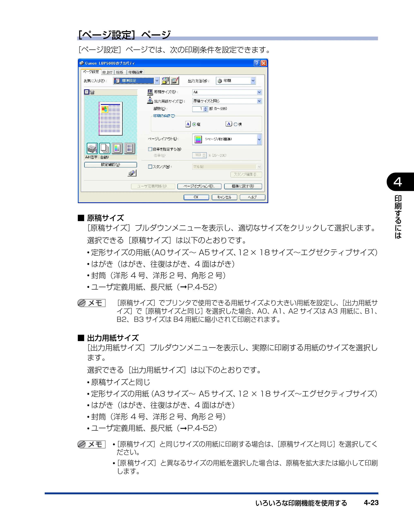Click キャンセル button
Image resolution: width=414 pixels, height=532 pixels.
(224, 197)
